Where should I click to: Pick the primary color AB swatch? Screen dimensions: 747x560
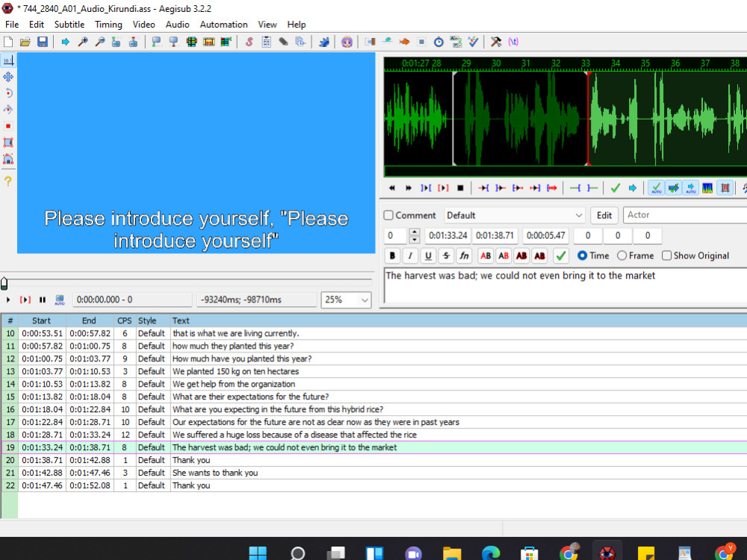click(486, 255)
